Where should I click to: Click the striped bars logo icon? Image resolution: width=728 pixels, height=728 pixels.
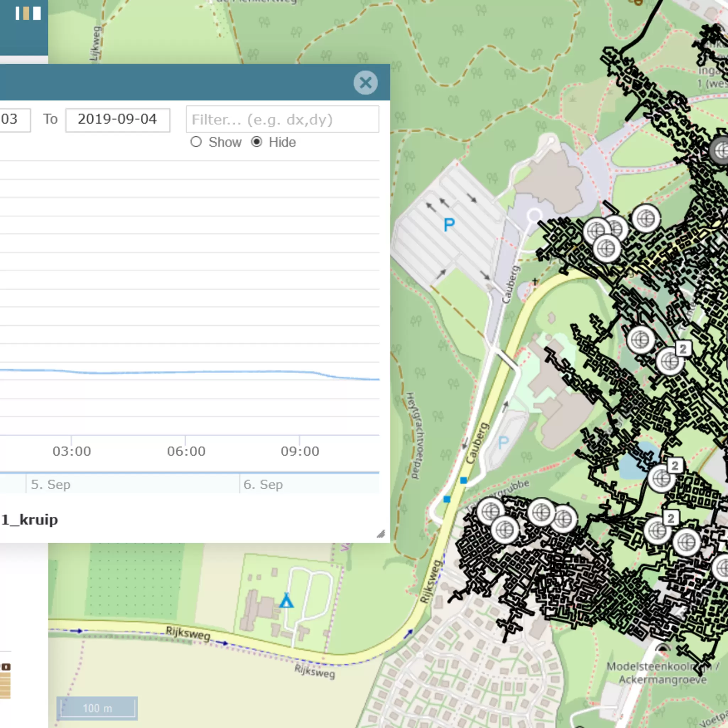pyautogui.click(x=28, y=13)
